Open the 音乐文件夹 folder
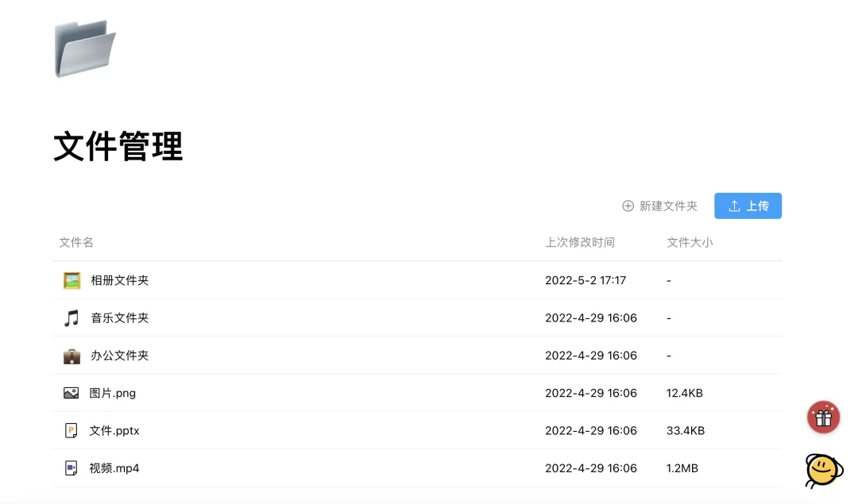The height and width of the screenshot is (504, 858). (120, 318)
